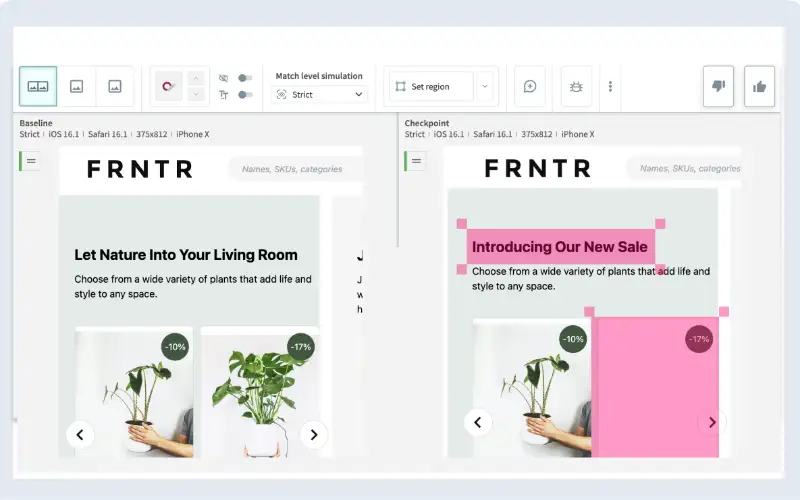
Task: Click the Set region button
Action: 432,86
